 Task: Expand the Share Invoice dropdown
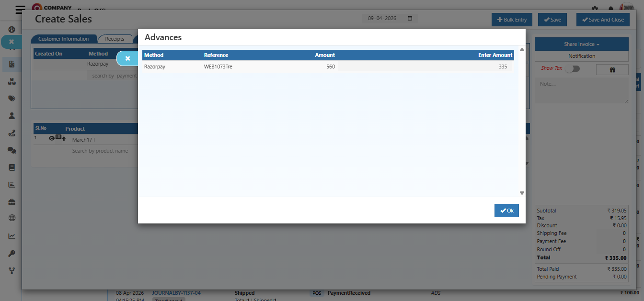click(x=581, y=44)
